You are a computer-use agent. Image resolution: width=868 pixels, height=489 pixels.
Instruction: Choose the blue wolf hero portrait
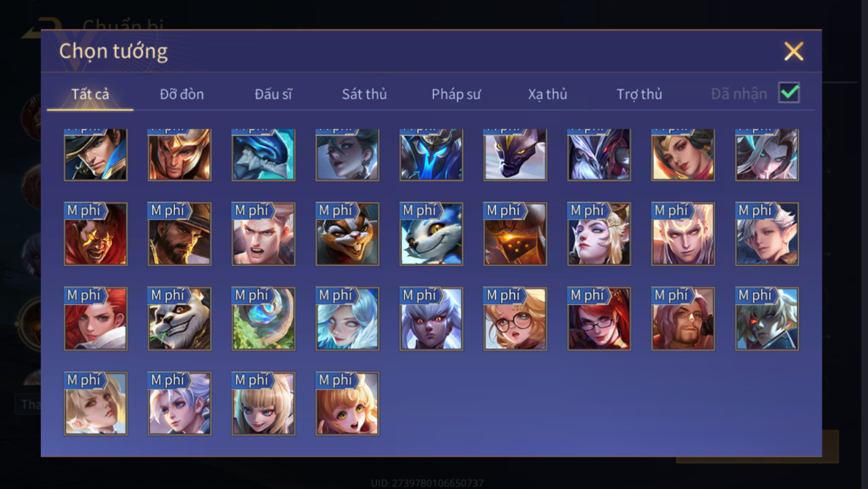point(431,234)
